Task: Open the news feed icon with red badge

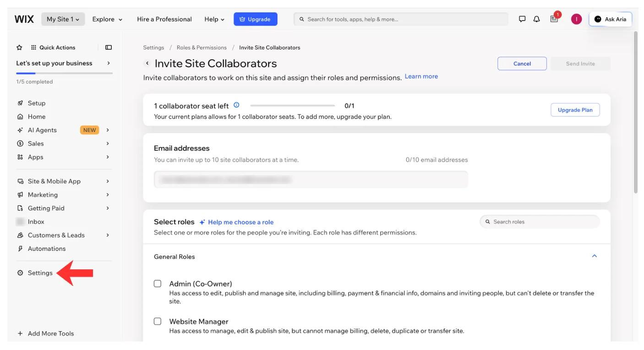Action: pos(554,19)
